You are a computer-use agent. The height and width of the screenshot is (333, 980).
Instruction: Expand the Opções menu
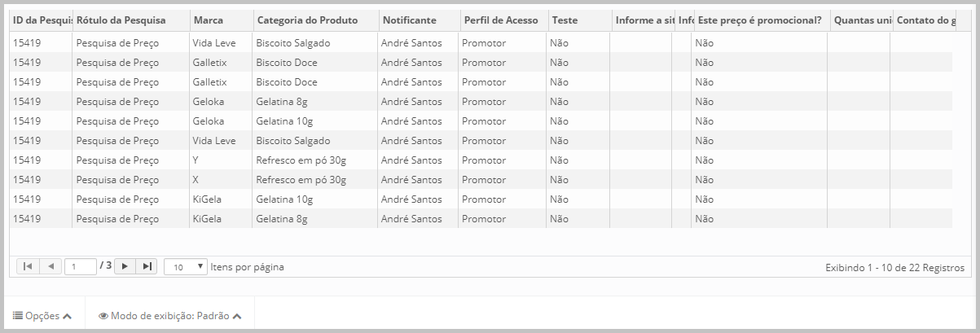42,316
